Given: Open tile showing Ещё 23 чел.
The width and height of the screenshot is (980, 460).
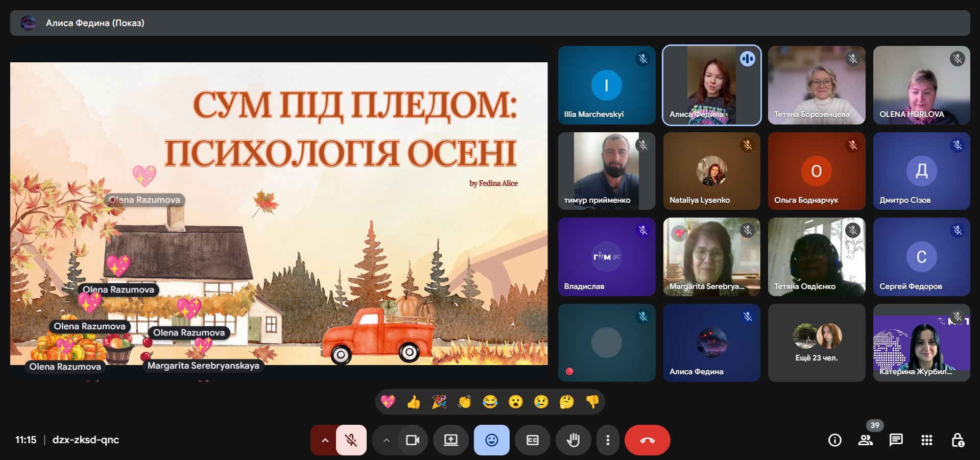Looking at the screenshot, I should (x=817, y=343).
